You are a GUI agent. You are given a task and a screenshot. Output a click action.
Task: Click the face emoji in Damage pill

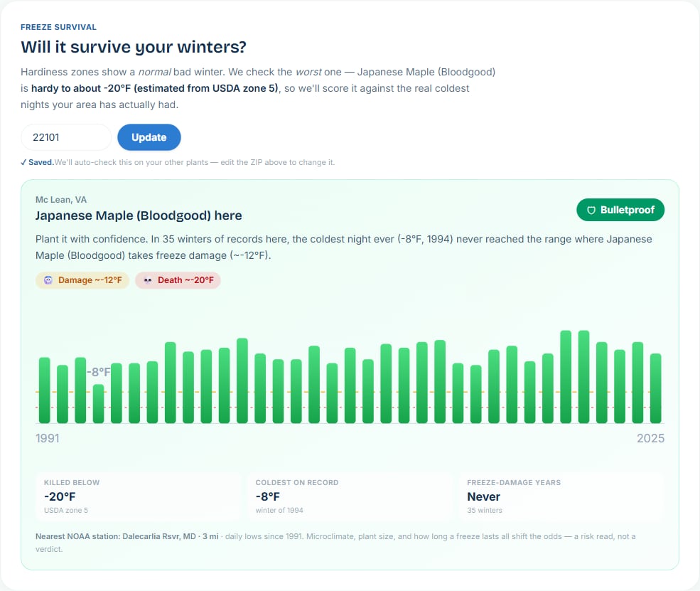point(48,280)
